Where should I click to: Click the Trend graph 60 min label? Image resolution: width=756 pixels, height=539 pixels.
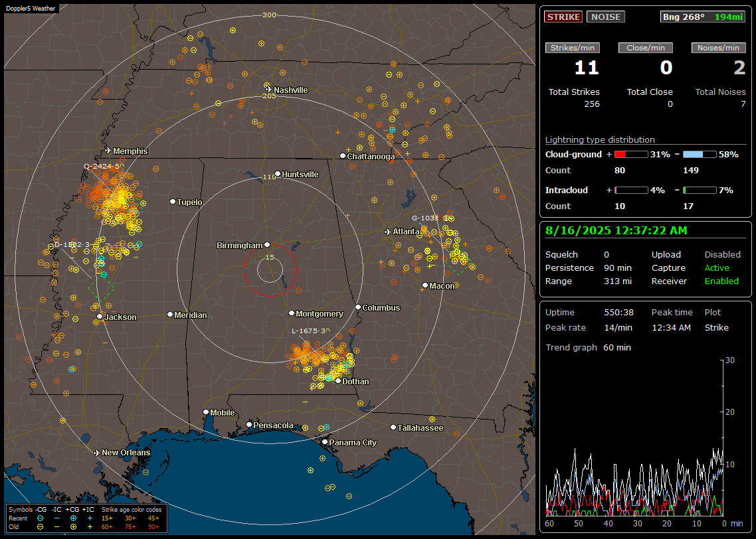tap(588, 348)
